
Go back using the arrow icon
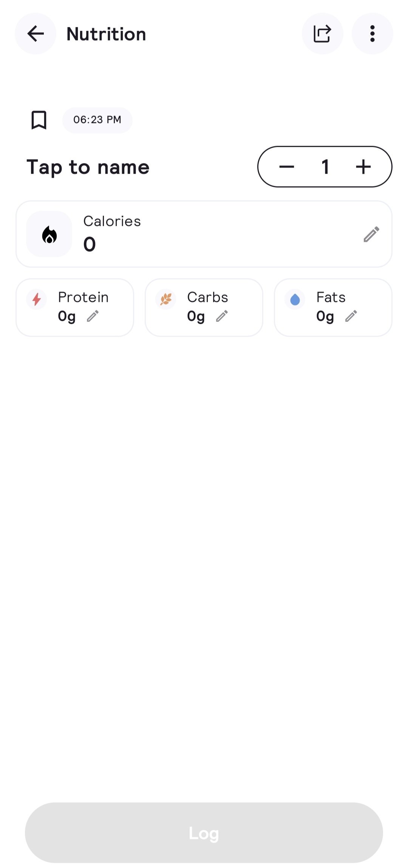[x=36, y=34]
